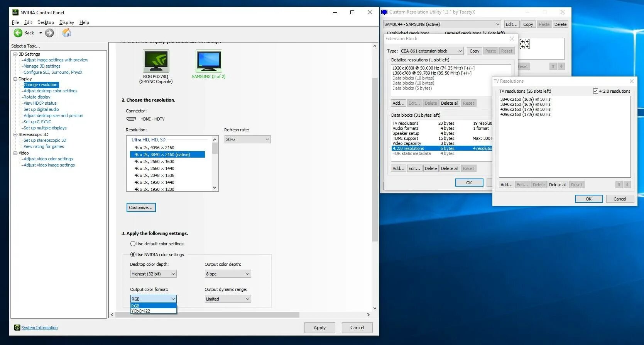This screenshot has width=644, height=345.
Task: Click the System Information icon
Action: tap(17, 328)
